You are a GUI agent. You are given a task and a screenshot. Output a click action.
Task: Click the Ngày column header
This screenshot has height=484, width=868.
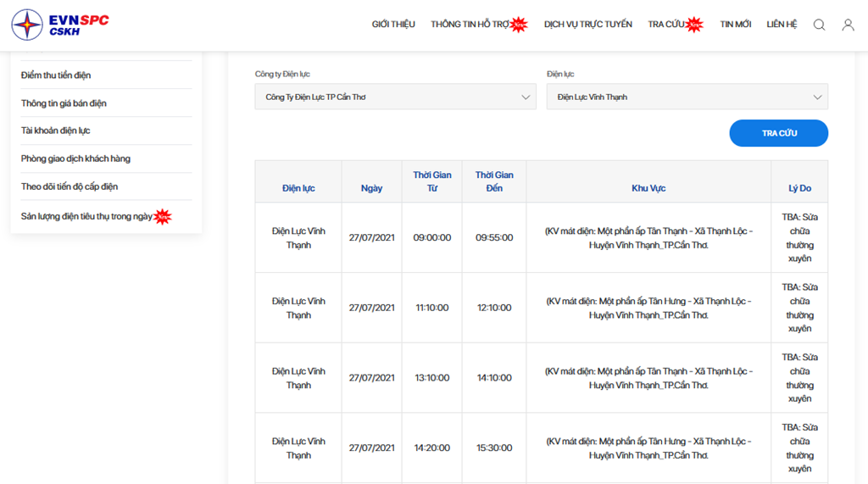371,188
